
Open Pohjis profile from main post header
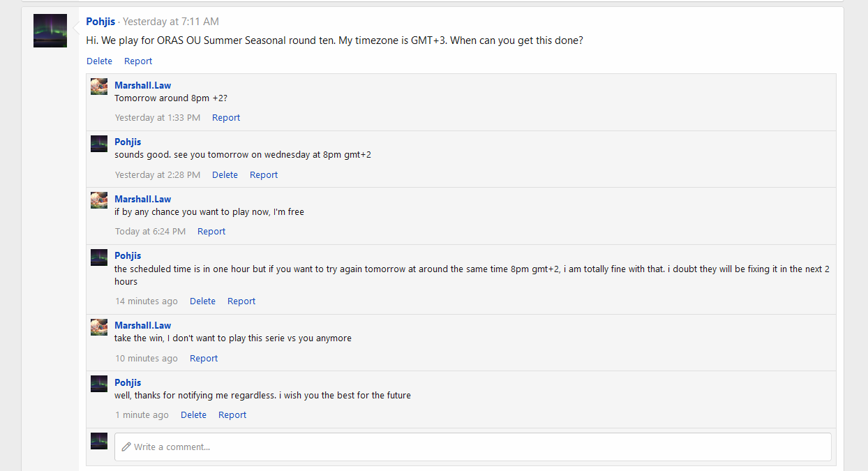coord(100,22)
